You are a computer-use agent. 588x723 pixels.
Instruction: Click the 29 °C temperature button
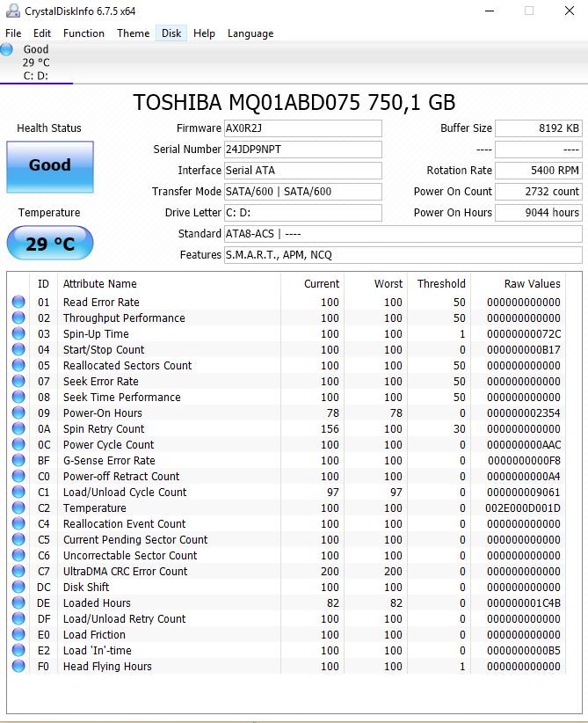tap(50, 243)
